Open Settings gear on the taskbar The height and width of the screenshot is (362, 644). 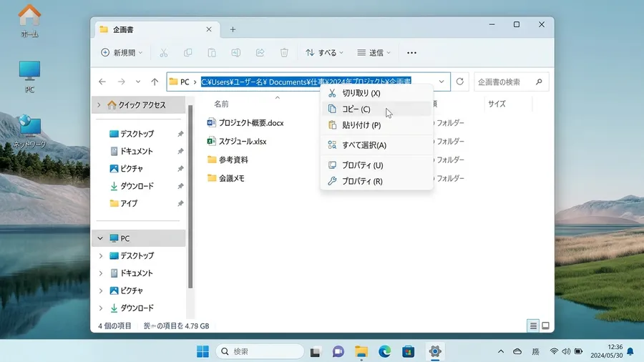[434, 351]
